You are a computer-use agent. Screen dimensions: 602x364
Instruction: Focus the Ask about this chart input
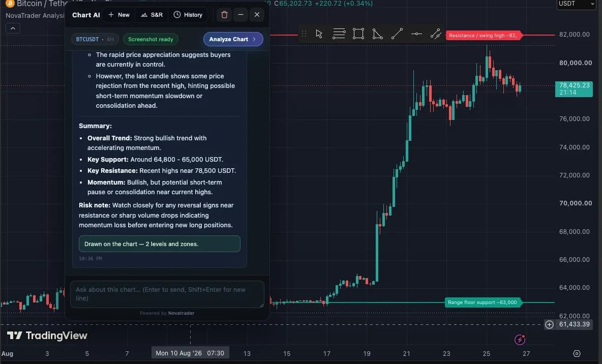(167, 294)
